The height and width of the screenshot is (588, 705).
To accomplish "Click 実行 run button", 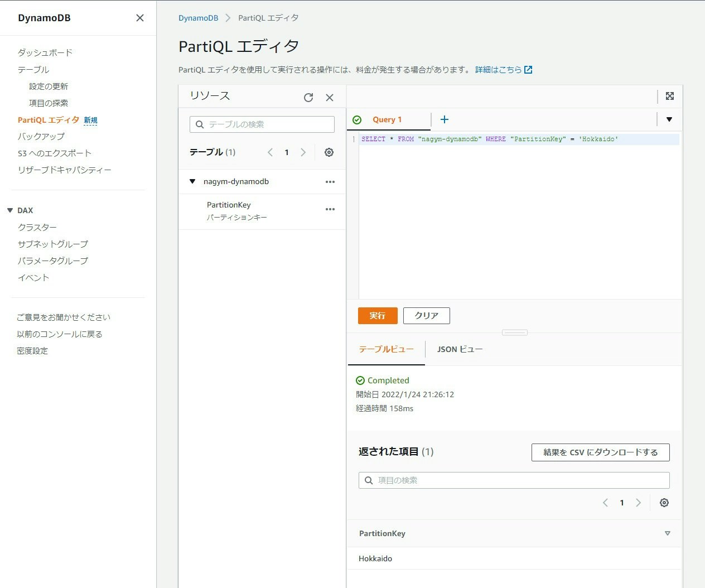I will point(378,316).
